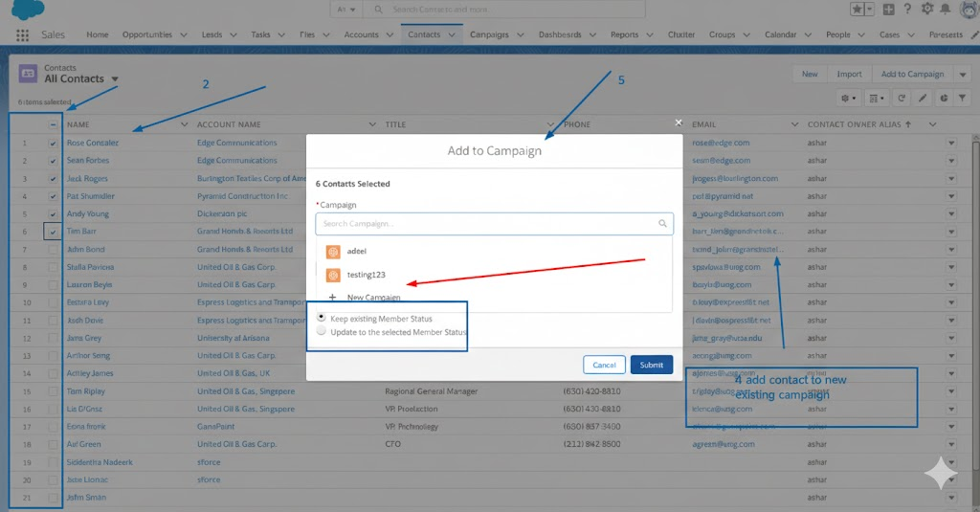This screenshot has height=512, width=980.
Task: Click the global create plus icon
Action: coord(889,10)
